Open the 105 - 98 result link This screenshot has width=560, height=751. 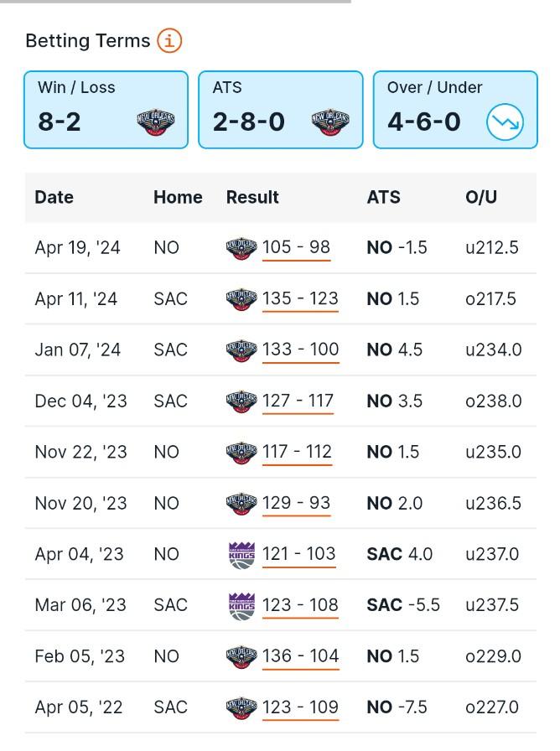click(x=296, y=247)
